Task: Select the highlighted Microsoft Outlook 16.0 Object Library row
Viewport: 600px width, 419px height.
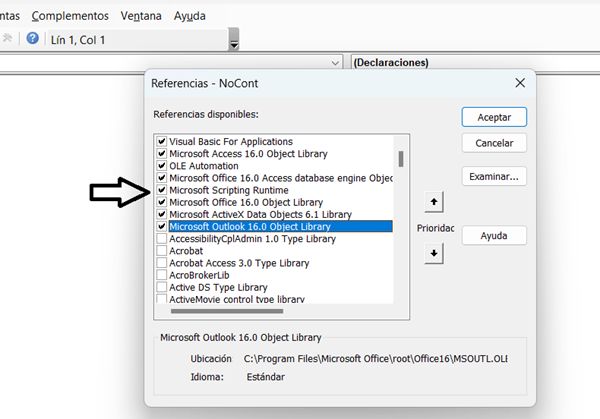Action: click(x=280, y=227)
